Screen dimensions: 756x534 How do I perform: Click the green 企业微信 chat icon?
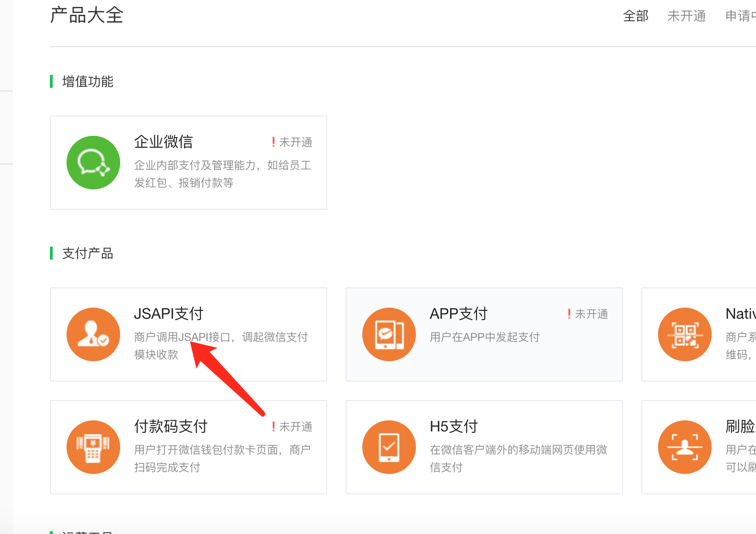click(x=93, y=163)
